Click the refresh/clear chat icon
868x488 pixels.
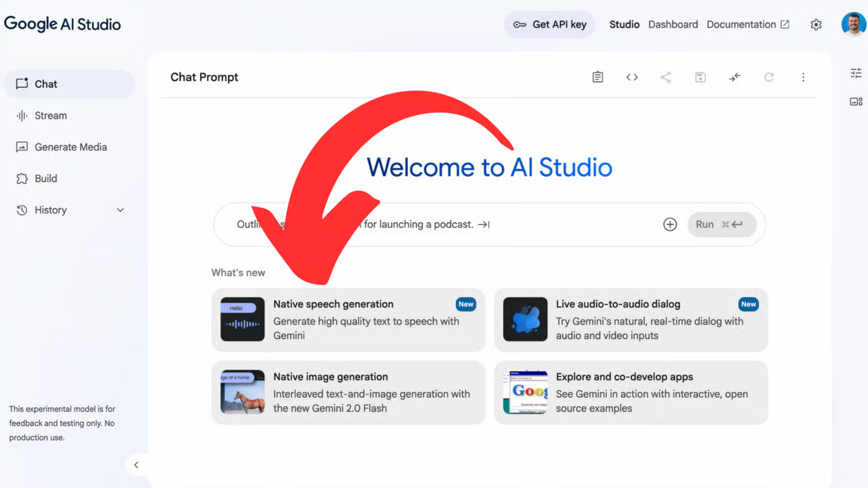pos(769,77)
